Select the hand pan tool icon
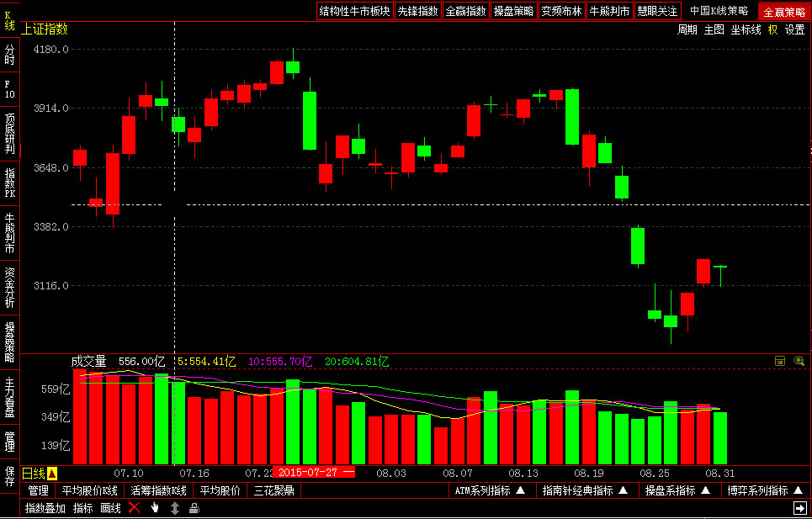This screenshot has height=519, width=812. tap(155, 508)
